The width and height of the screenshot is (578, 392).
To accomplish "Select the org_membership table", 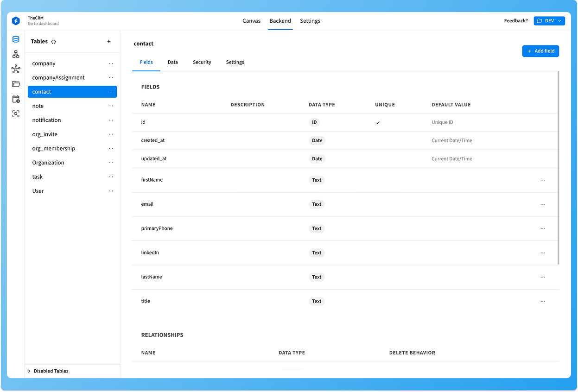I will click(x=54, y=149).
